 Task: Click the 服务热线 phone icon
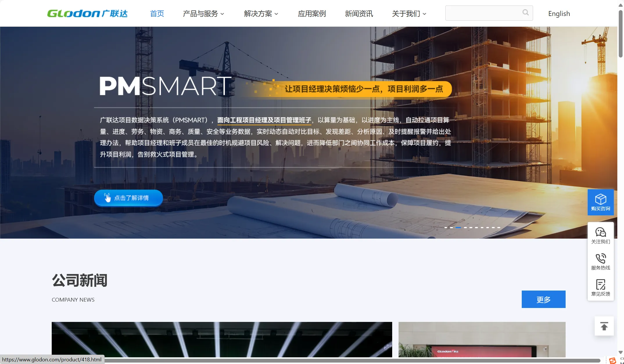(x=600, y=258)
